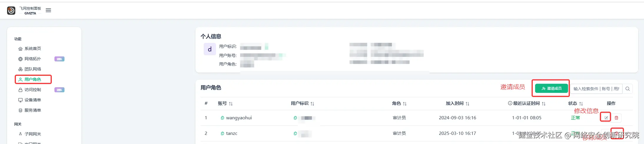Sort table by 账号 column

pyautogui.click(x=231, y=103)
